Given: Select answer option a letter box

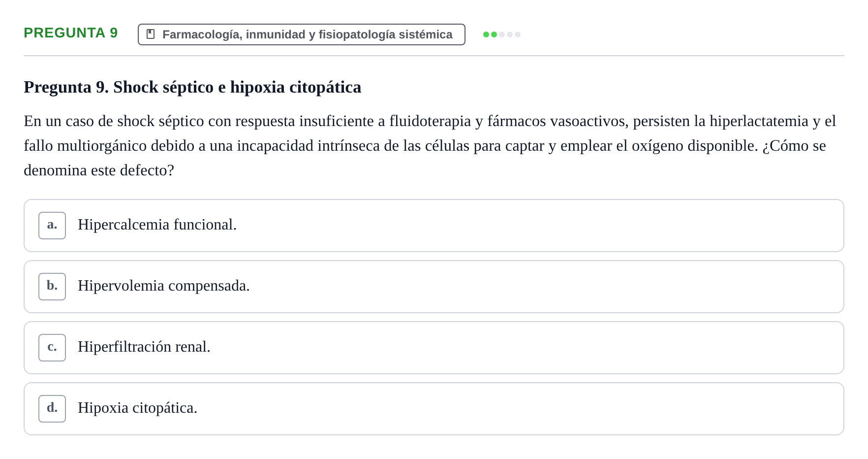Looking at the screenshot, I should (x=52, y=226).
